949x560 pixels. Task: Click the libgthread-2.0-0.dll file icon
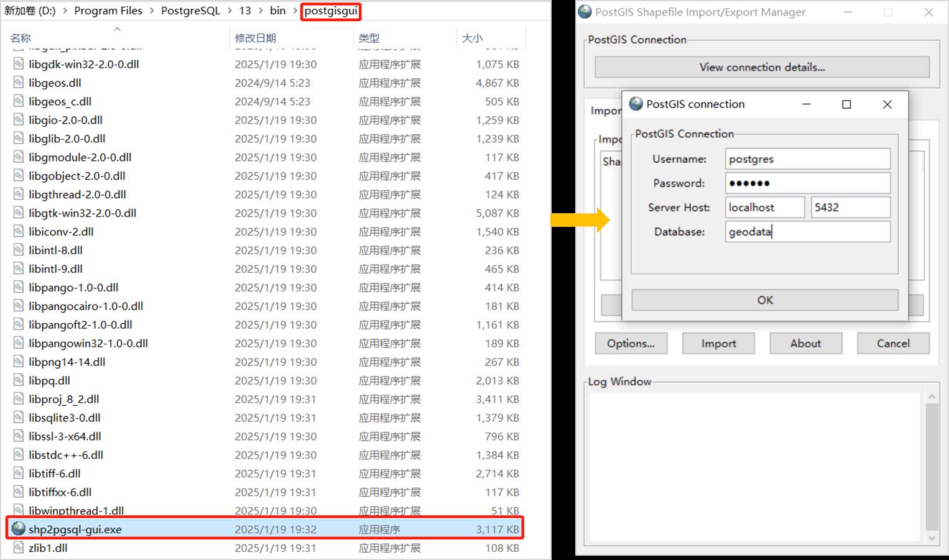pyautogui.click(x=19, y=195)
